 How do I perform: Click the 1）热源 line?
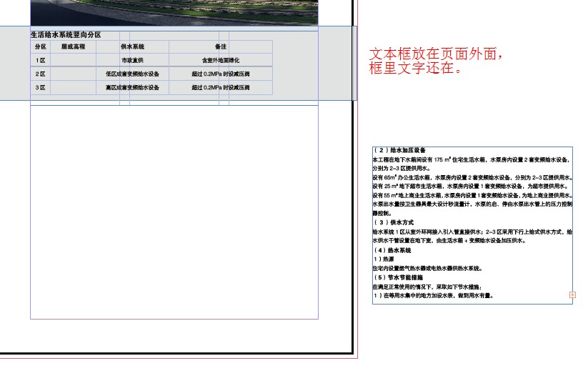pos(384,259)
